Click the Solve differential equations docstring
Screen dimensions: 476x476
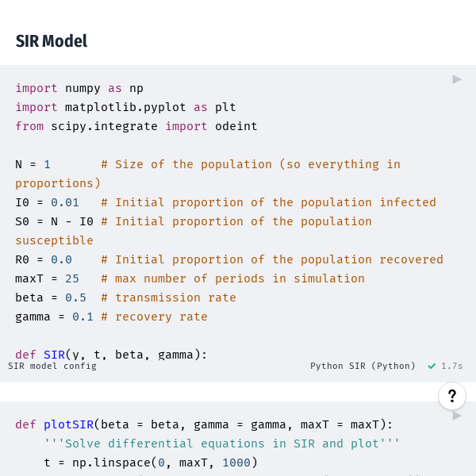[x=222, y=443]
